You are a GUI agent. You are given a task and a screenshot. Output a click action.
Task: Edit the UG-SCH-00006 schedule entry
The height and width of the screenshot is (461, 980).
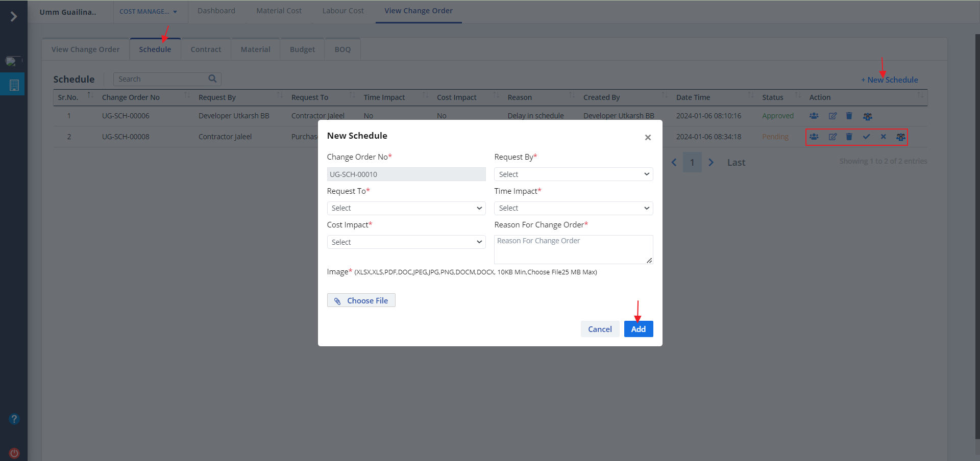pyautogui.click(x=832, y=116)
